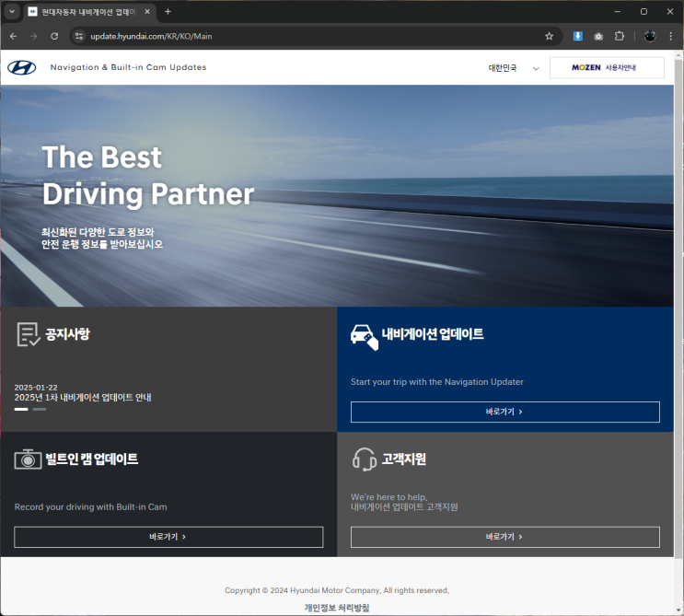View site information icon in address bar
684x616 pixels.
point(79,36)
